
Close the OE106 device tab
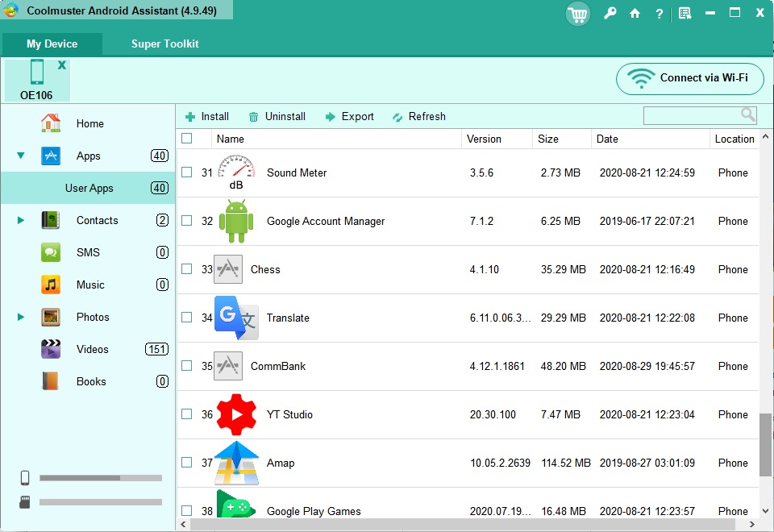click(62, 64)
